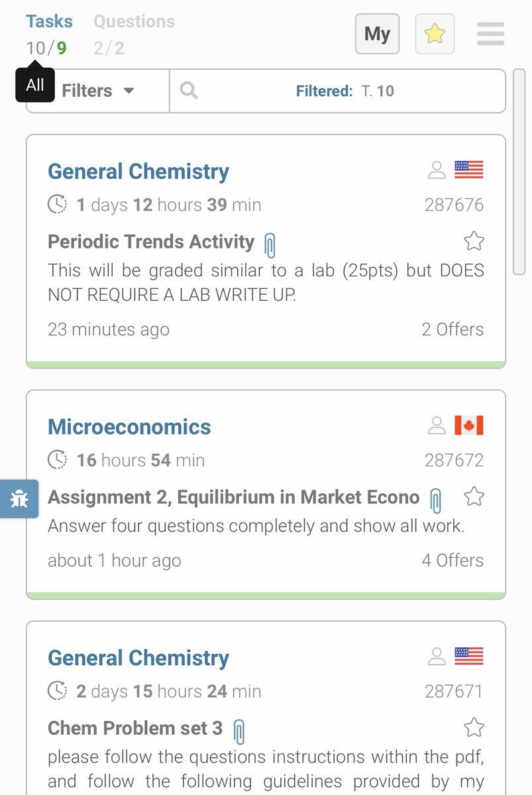Click the My tasks button
The height and width of the screenshot is (795, 532).
[x=377, y=34]
